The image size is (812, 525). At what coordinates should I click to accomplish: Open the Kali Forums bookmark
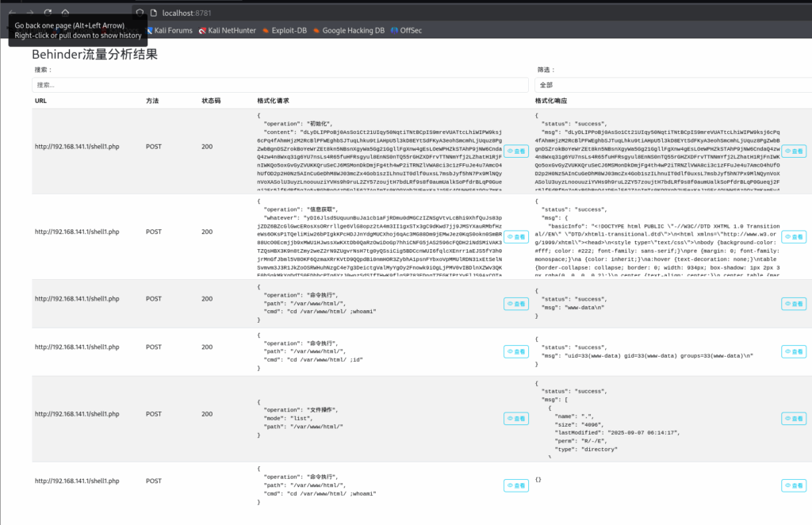(x=170, y=31)
